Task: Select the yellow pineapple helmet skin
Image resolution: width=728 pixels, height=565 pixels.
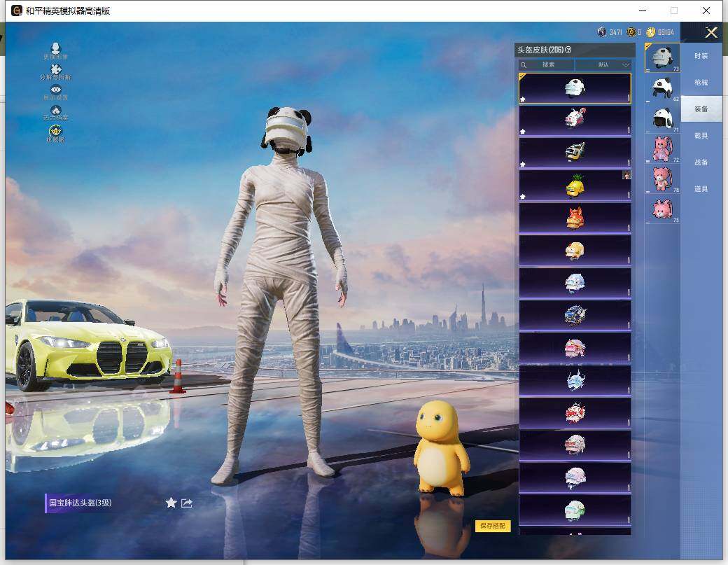Action: click(x=575, y=186)
